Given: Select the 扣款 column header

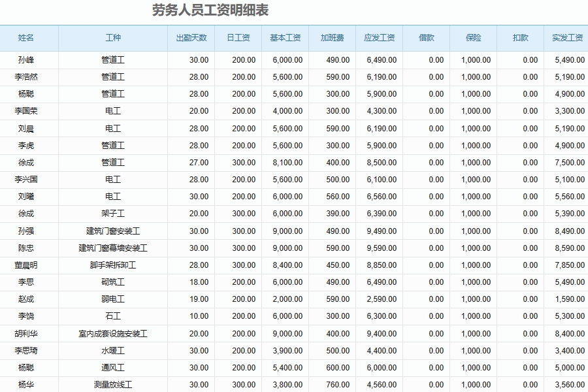Looking at the screenshot, I should (521, 37).
